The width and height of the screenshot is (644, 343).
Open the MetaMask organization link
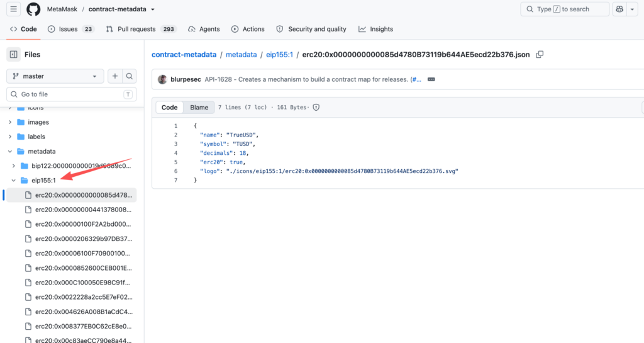[x=62, y=9]
